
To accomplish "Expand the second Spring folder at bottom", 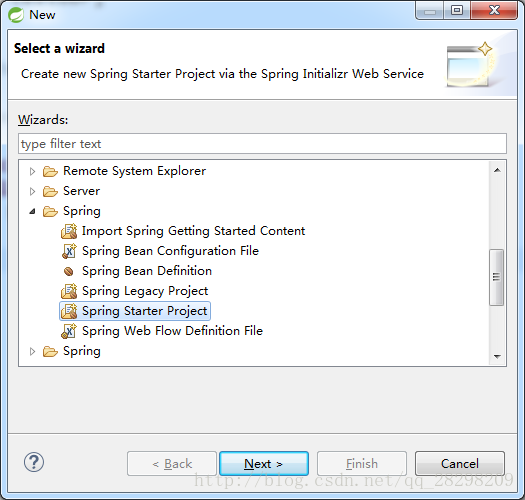I will (32, 351).
